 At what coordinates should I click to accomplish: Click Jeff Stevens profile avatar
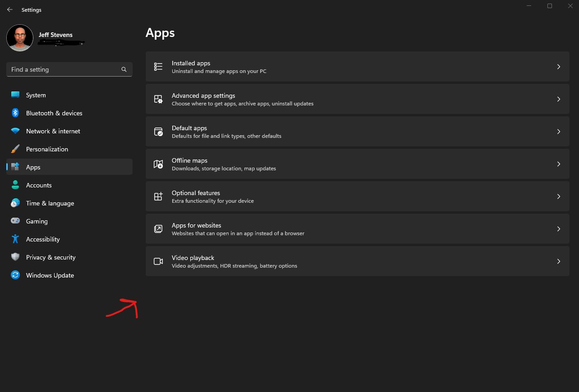[x=20, y=38]
